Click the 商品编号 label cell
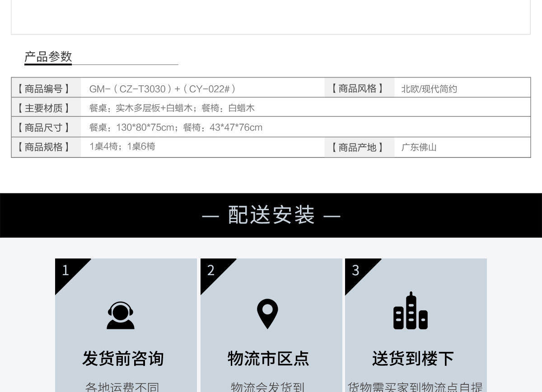542x392 pixels. 44,89
